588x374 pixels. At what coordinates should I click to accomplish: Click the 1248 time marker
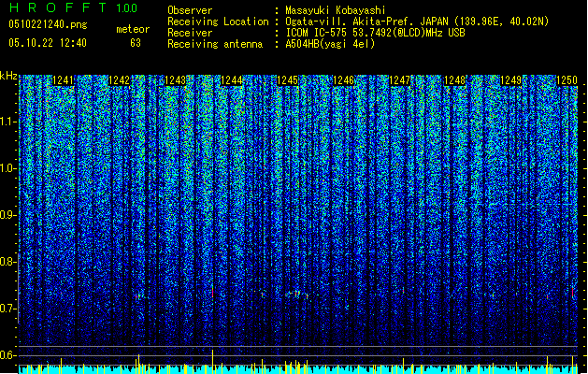click(x=454, y=80)
